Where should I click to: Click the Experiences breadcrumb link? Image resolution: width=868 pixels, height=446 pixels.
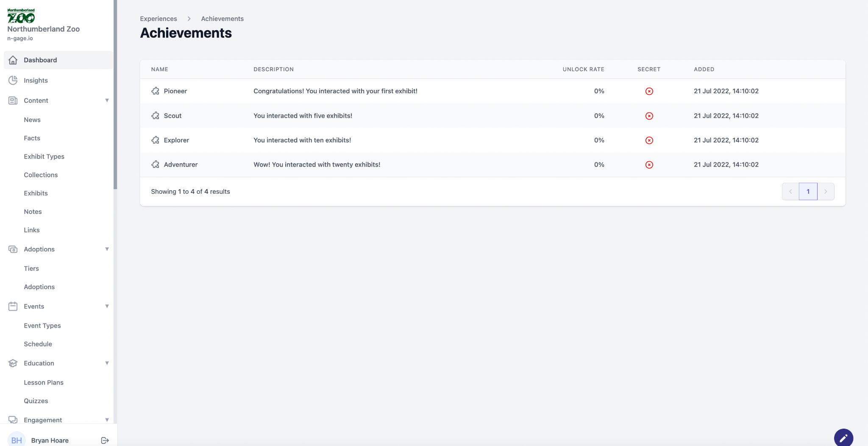click(159, 19)
